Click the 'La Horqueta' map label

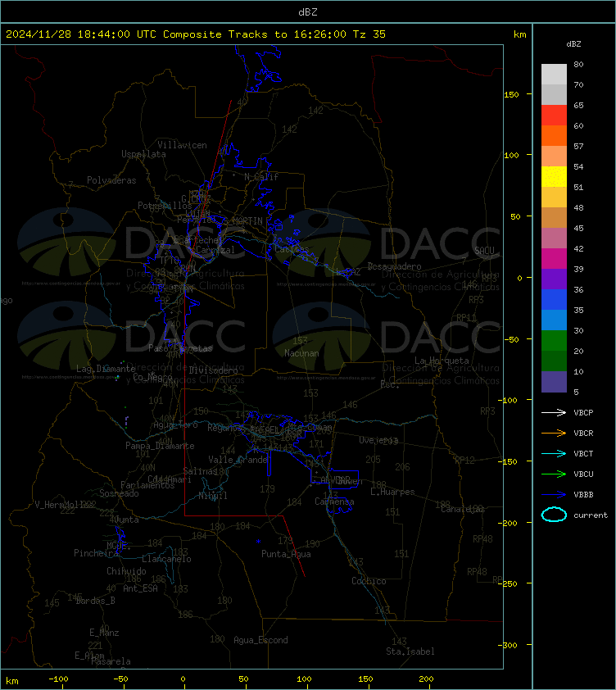[x=442, y=361]
